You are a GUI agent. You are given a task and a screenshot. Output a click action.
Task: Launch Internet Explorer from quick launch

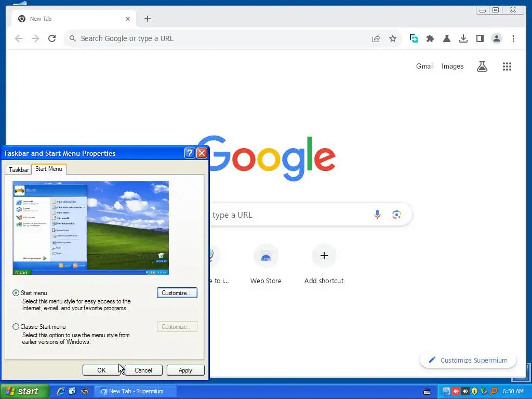[x=61, y=391]
